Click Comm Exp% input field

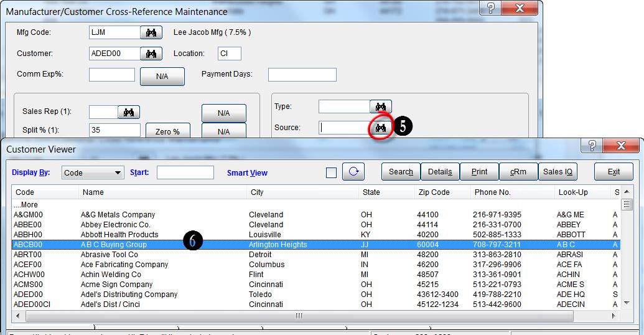(x=112, y=75)
